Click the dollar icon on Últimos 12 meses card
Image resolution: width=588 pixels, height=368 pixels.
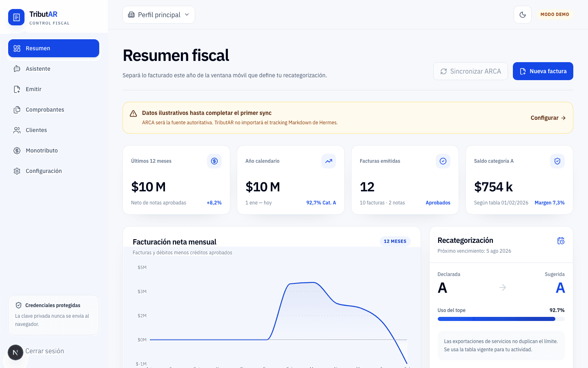pyautogui.click(x=214, y=161)
